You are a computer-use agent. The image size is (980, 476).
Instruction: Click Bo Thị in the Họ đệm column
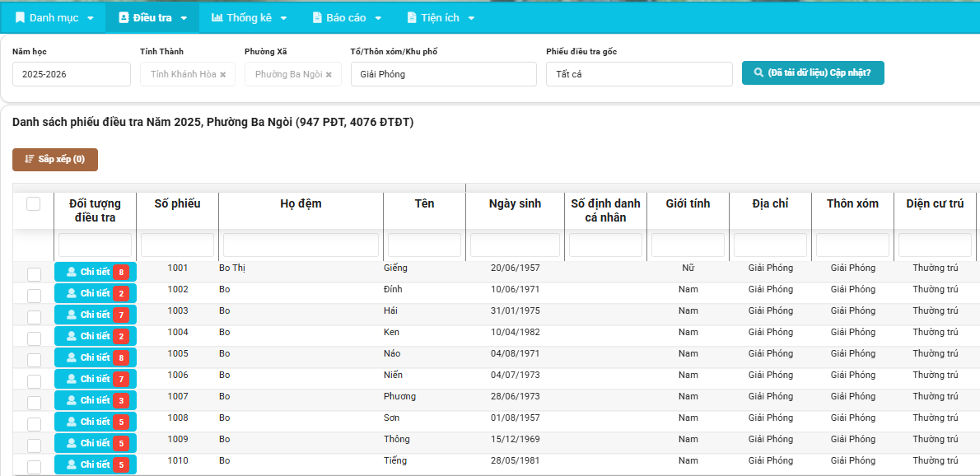pos(232,268)
